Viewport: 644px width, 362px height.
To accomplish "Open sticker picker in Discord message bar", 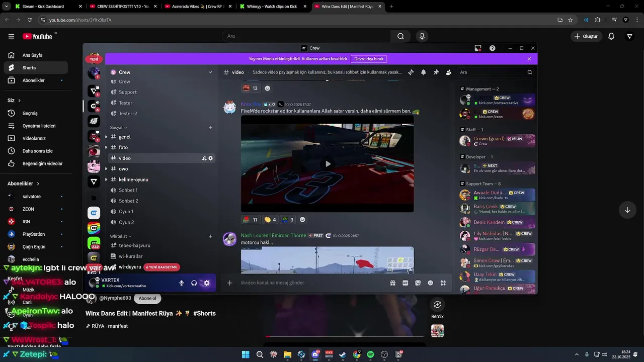I will point(418,283).
